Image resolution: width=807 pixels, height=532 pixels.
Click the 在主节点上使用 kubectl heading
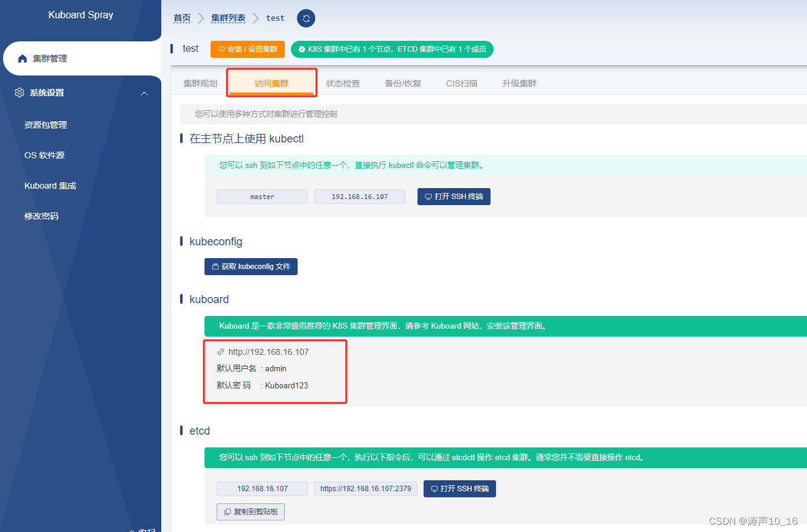(246, 139)
